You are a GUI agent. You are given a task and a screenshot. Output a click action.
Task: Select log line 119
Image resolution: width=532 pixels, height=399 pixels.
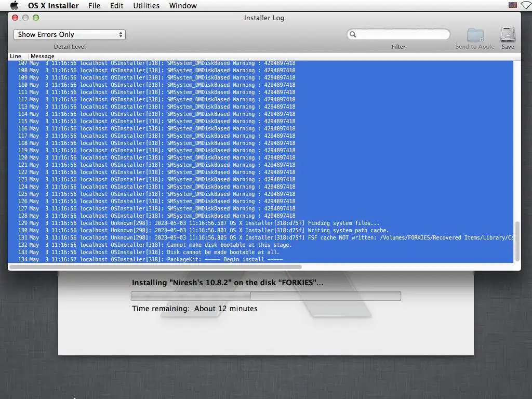[261, 150]
